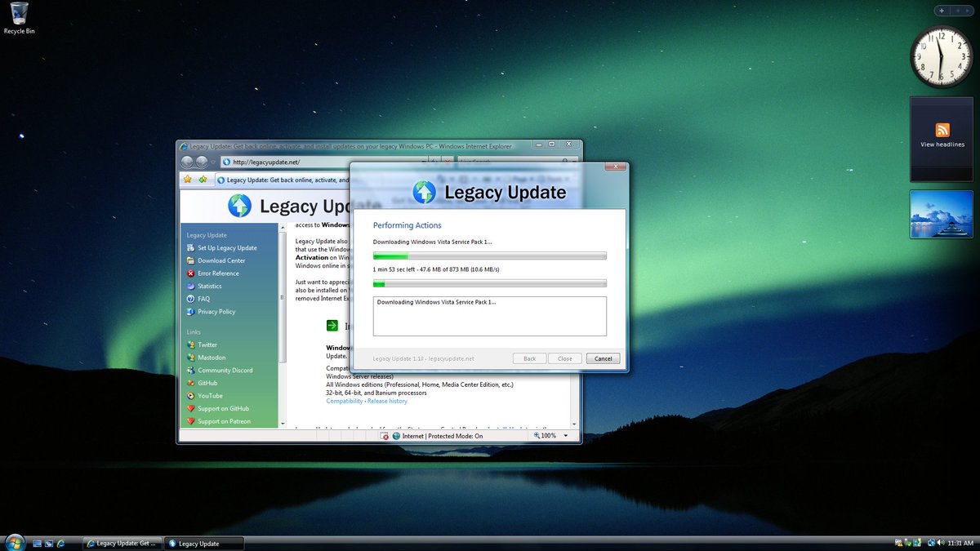Click the download log text box

(490, 316)
